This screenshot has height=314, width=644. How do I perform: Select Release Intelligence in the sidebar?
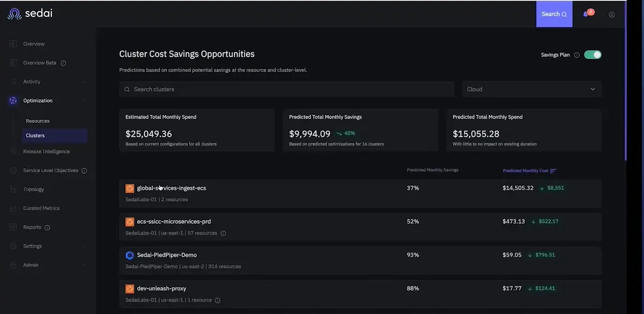tap(46, 151)
